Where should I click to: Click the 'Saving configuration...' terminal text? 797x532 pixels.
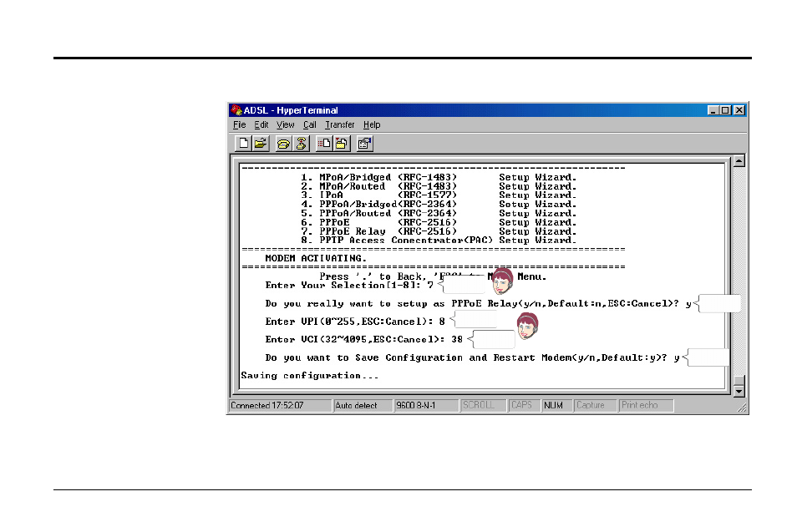[310, 376]
